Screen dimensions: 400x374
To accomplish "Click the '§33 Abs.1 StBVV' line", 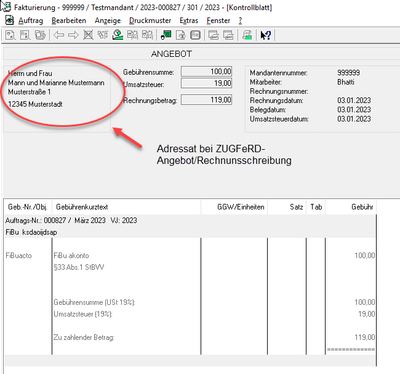I will pos(79,267).
